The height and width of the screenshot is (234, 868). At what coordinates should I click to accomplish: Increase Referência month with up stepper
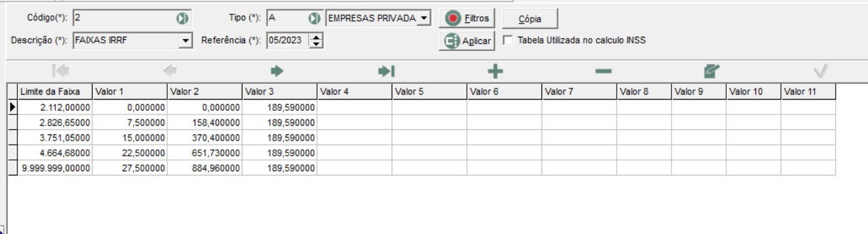tap(316, 37)
